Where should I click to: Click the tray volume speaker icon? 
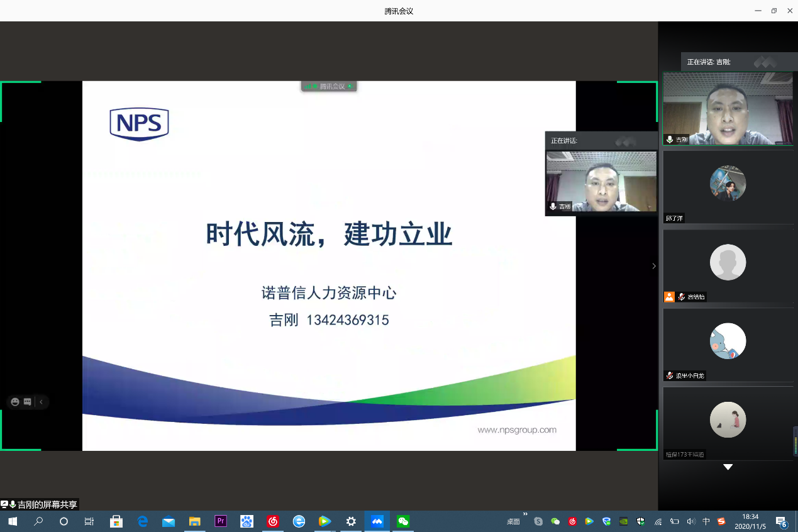point(691,521)
